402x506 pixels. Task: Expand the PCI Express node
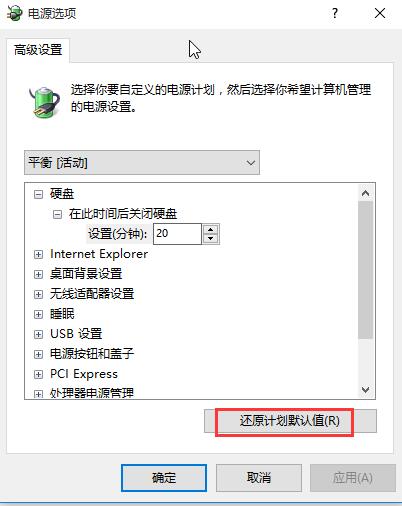click(39, 374)
